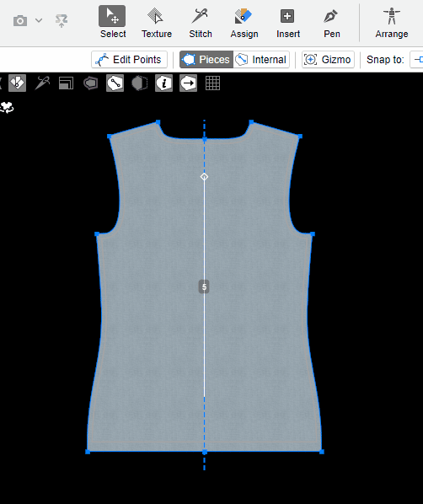This screenshot has width=423, height=504.
Task: Toggle the internal line display icon
Action: [x=115, y=83]
